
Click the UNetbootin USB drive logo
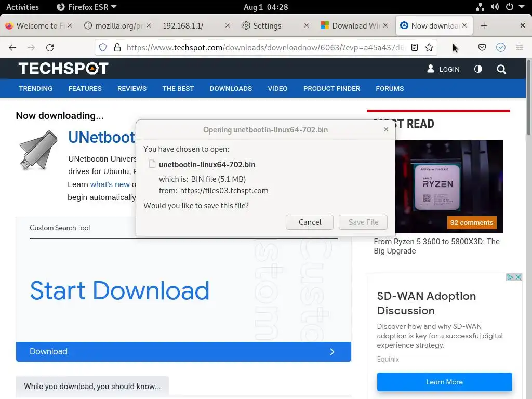point(38,150)
